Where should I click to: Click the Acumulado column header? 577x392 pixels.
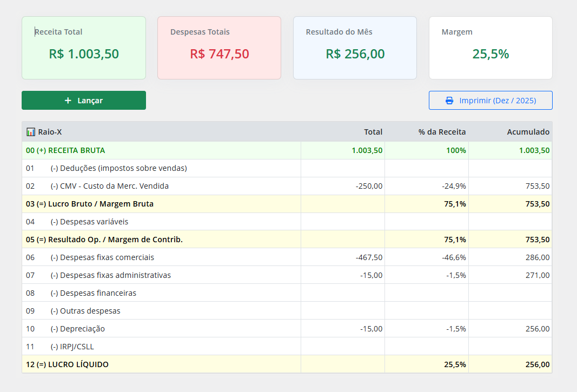pos(528,132)
